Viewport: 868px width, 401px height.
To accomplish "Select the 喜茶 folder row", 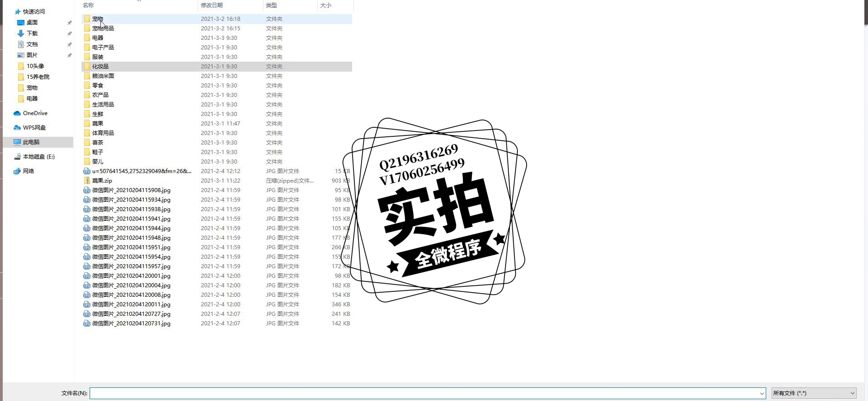I will [217, 143].
